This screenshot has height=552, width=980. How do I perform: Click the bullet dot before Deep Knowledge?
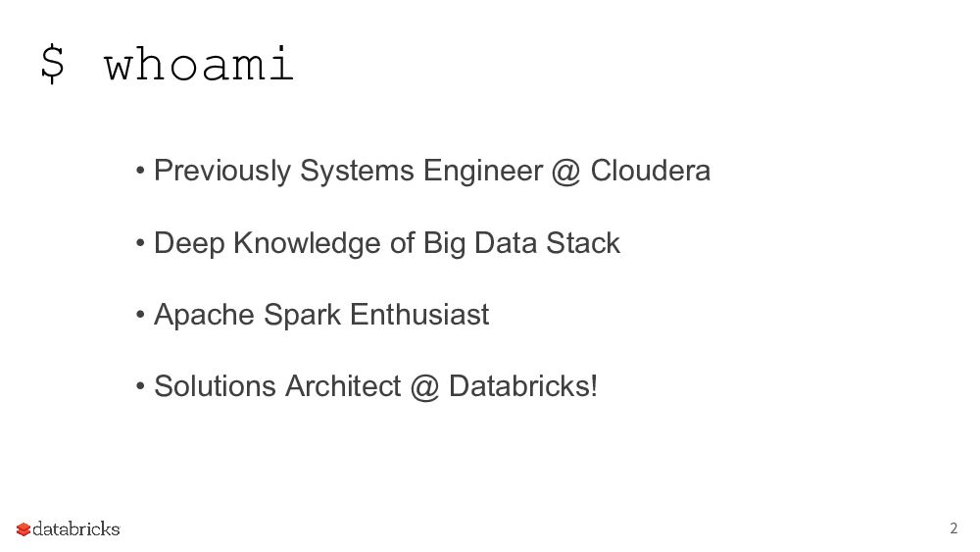pos(141,244)
